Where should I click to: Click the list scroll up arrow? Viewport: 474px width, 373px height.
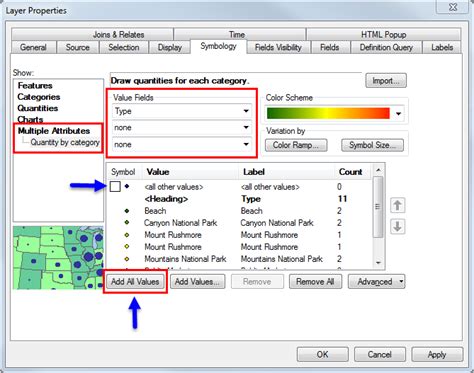(x=378, y=170)
